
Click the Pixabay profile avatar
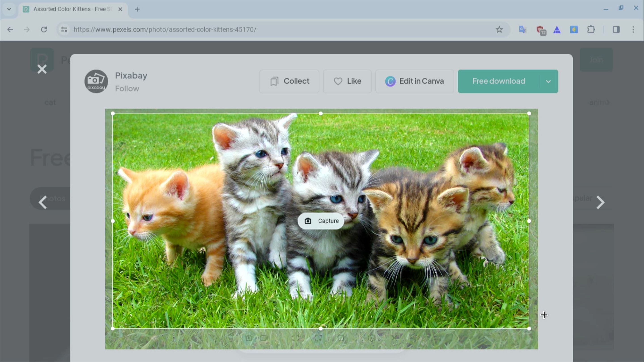[x=96, y=81]
